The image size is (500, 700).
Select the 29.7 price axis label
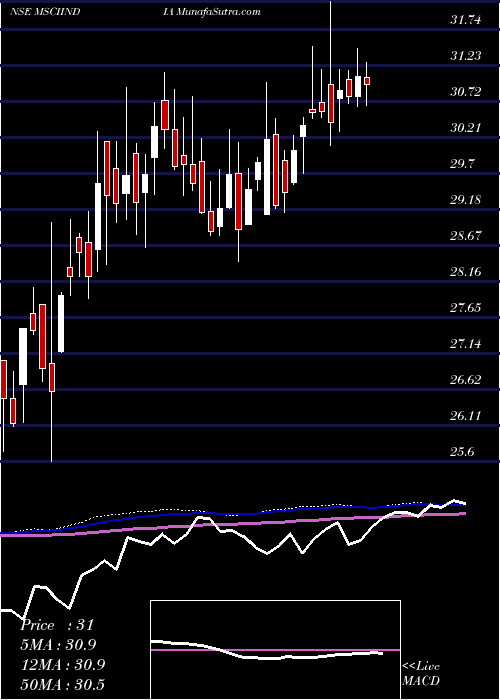coord(462,164)
